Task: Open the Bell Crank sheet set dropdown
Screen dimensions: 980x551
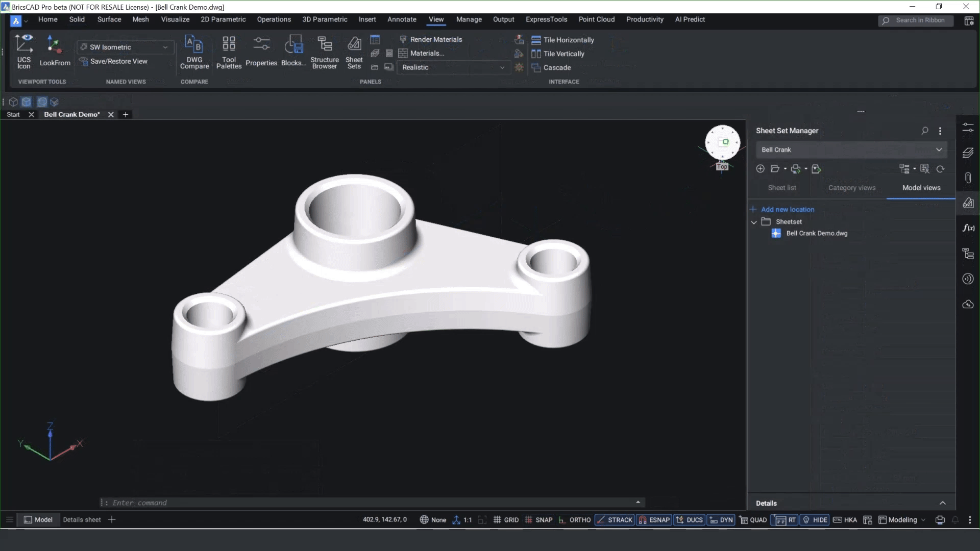Action: (939, 149)
